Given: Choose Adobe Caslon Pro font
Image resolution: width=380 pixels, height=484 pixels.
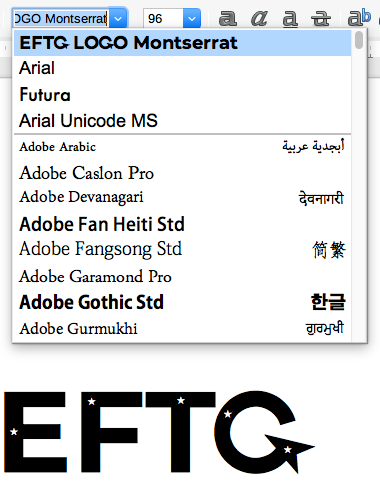Looking at the screenshot, I should point(182,173).
